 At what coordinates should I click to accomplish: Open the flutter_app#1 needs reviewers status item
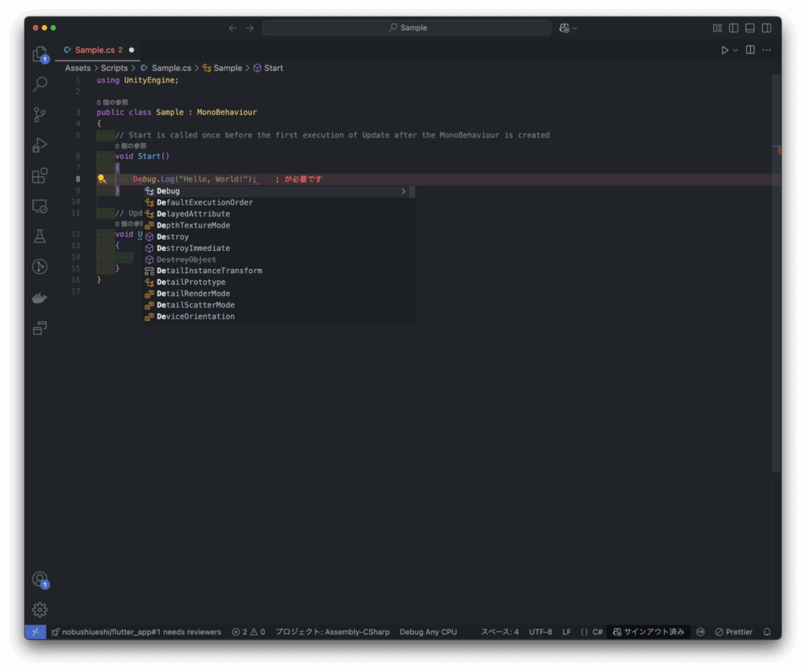137,632
